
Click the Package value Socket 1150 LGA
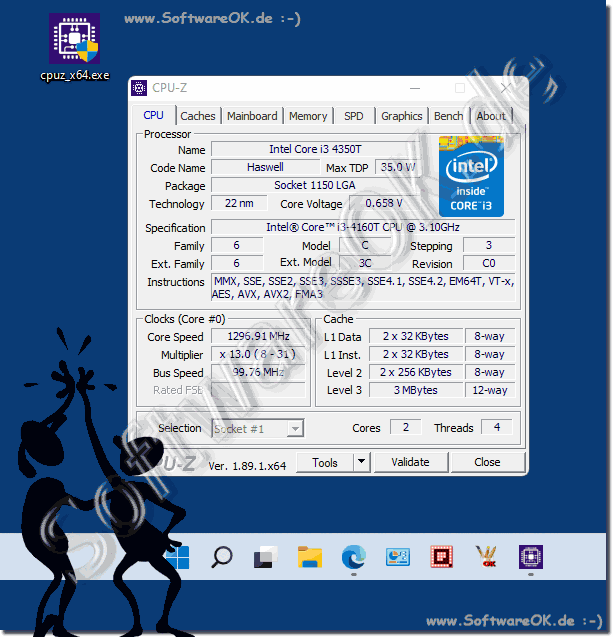[315, 185]
